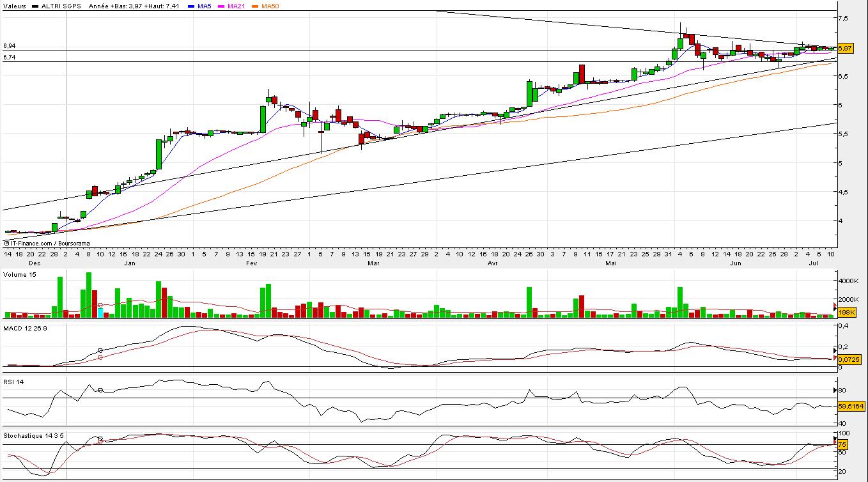The height and width of the screenshot is (482, 868).
Task: Click the 59,5164 RSI value tag
Action: click(x=850, y=406)
